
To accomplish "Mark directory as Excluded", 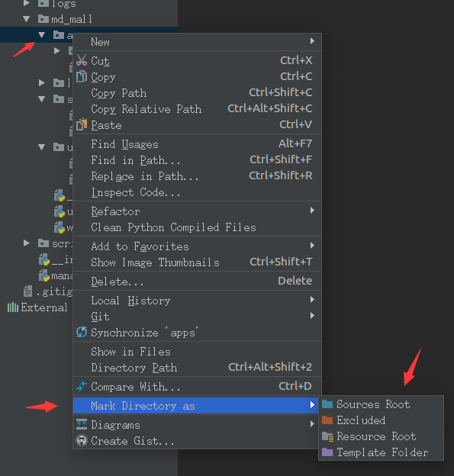I will click(381, 420).
